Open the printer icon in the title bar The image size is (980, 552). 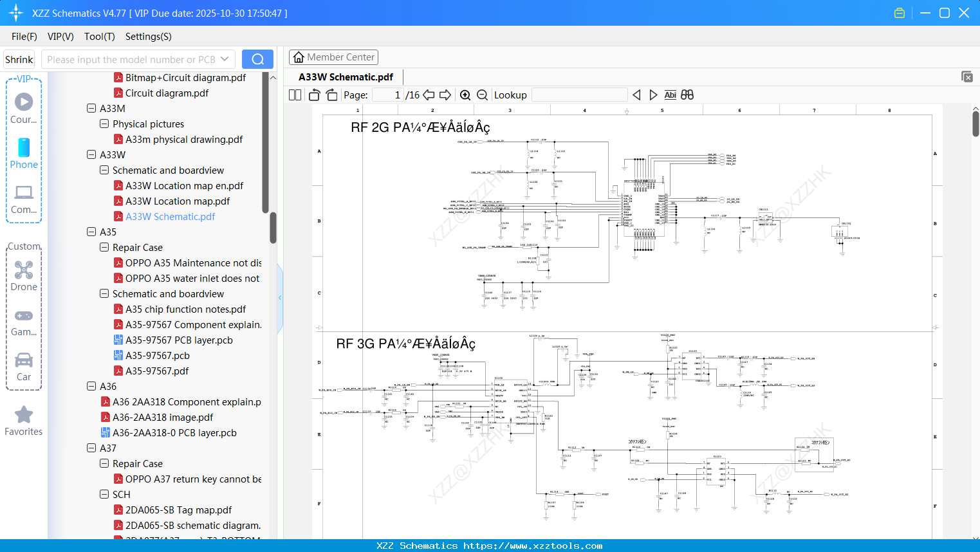[x=899, y=12]
